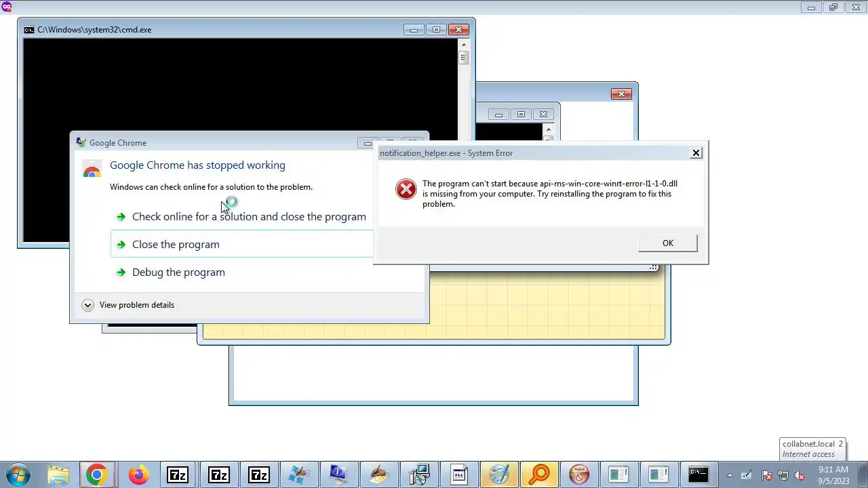Close the small inner window behind System Error
The image size is (868, 488).
point(543,115)
